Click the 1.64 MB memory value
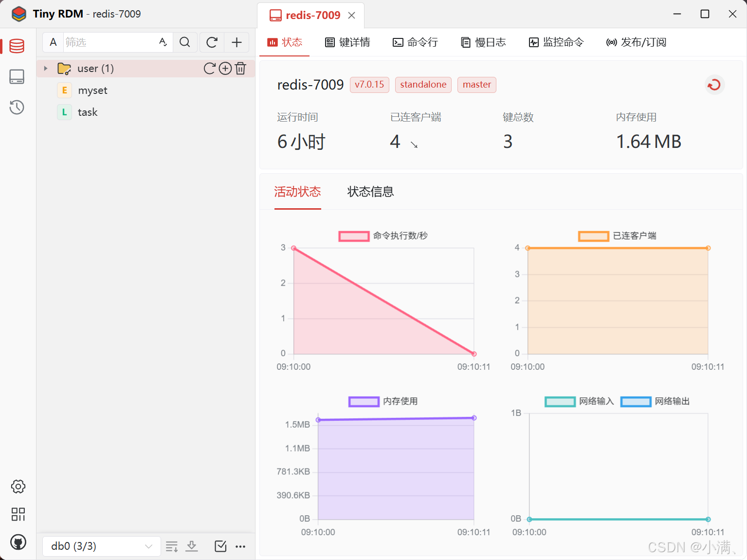The image size is (747, 560). (649, 142)
